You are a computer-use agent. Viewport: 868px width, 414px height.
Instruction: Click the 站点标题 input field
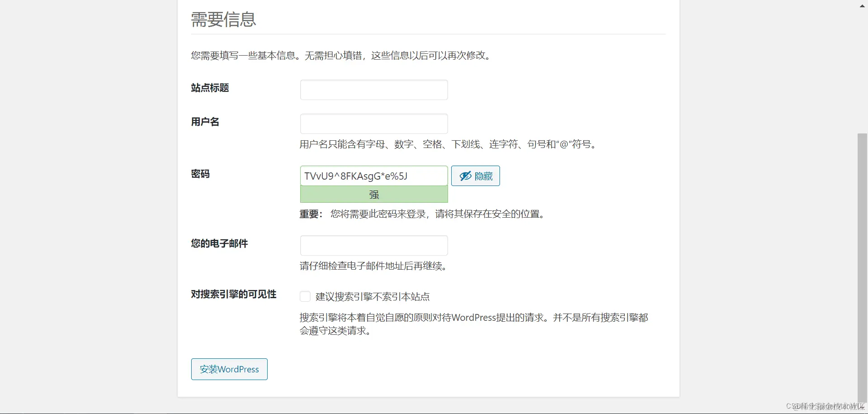pyautogui.click(x=374, y=90)
